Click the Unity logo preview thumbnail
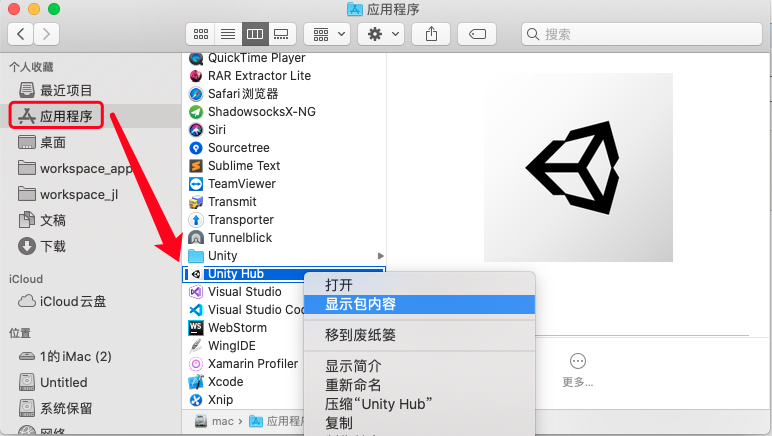The height and width of the screenshot is (436, 772). point(578,167)
